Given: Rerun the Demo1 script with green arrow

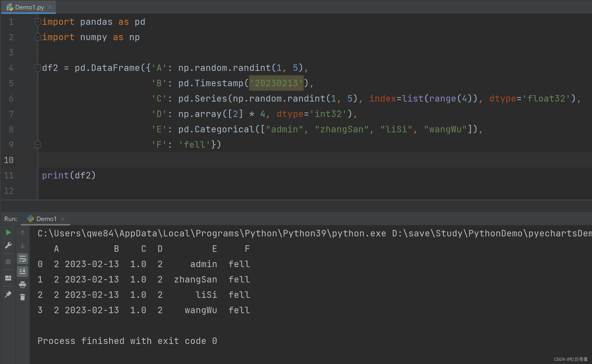Looking at the screenshot, I should click(x=8, y=232).
